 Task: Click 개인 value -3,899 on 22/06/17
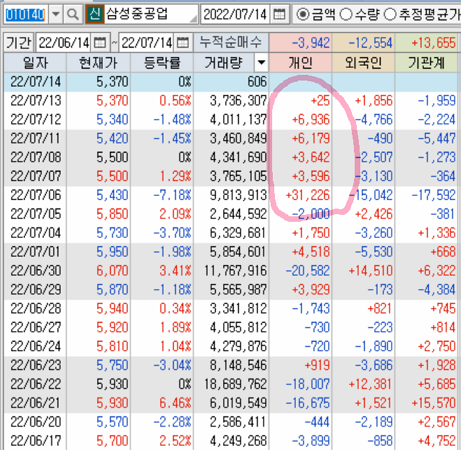click(311, 441)
